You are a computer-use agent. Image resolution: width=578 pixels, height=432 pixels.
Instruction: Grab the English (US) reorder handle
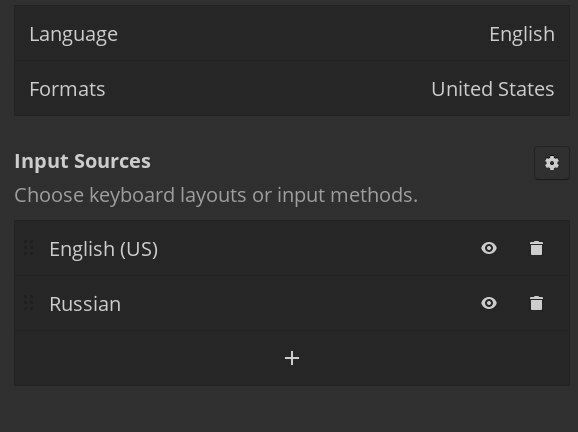(x=29, y=248)
